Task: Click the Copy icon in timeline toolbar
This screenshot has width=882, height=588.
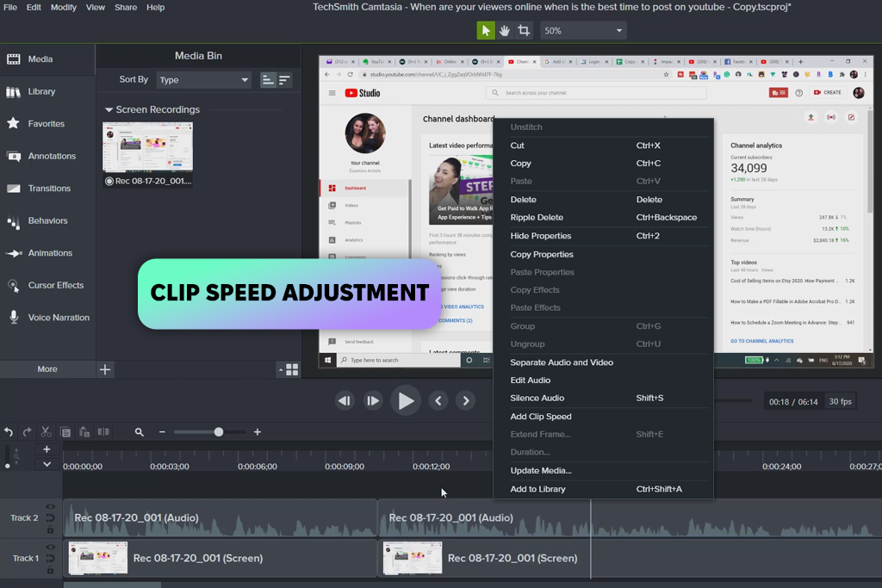Action: [x=65, y=431]
